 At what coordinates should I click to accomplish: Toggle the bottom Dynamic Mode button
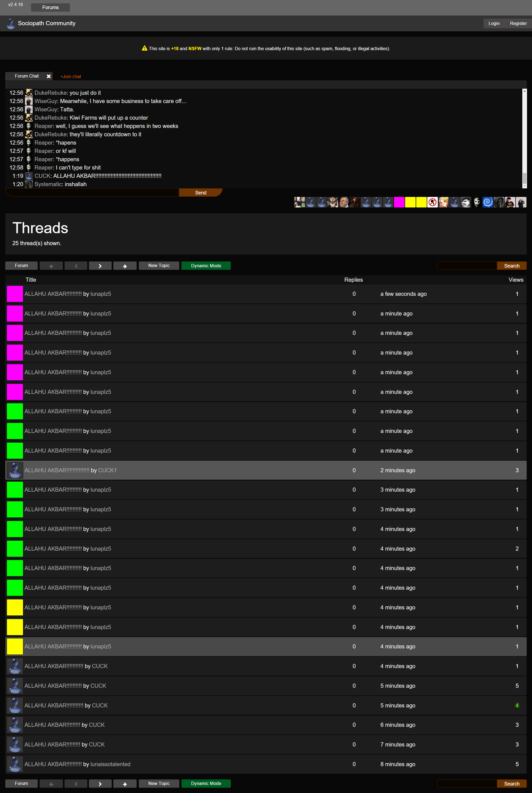point(206,784)
